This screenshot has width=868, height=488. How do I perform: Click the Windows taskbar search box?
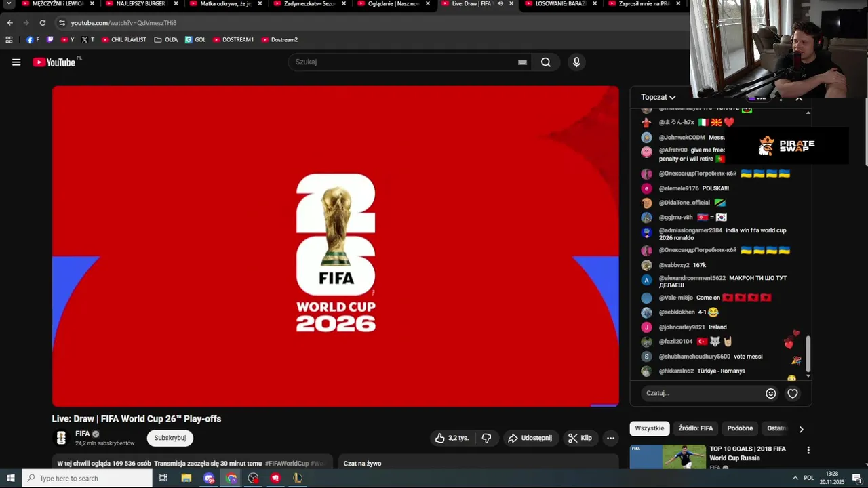pyautogui.click(x=87, y=479)
